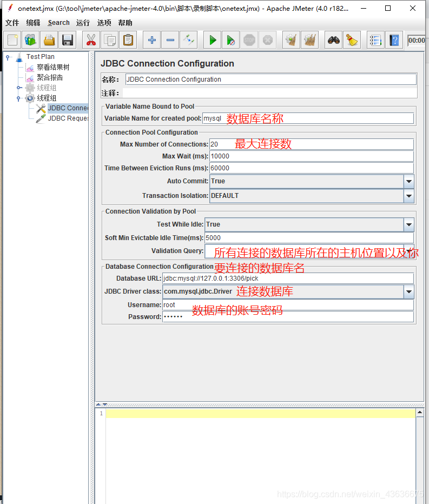
Task: Open the JDBC Driver class dropdown
Action: (x=409, y=292)
